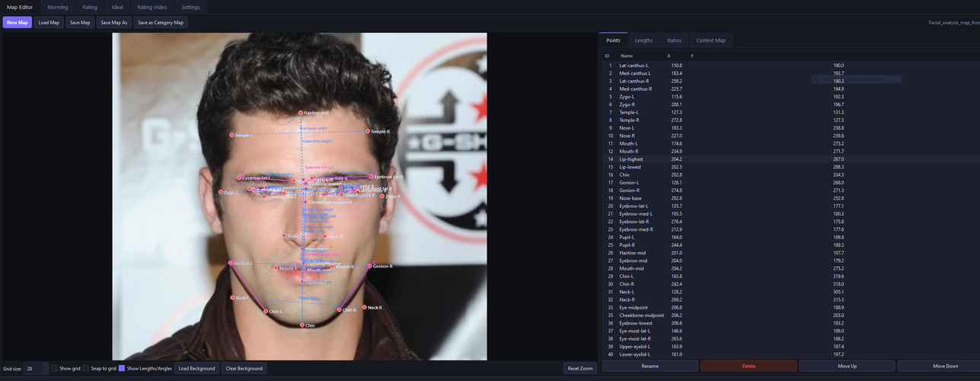Open the Ideal tab
980x381 pixels.
pos(117,7)
